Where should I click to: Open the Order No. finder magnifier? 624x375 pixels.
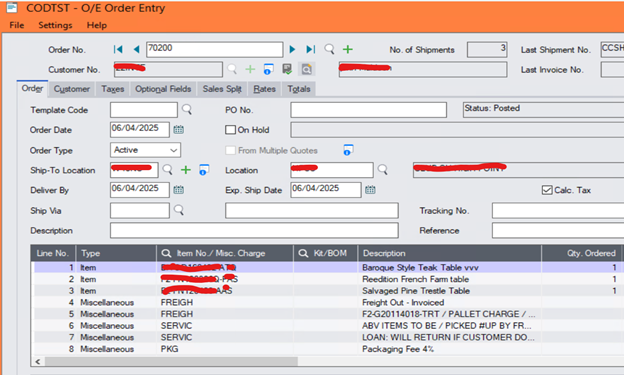tap(329, 49)
